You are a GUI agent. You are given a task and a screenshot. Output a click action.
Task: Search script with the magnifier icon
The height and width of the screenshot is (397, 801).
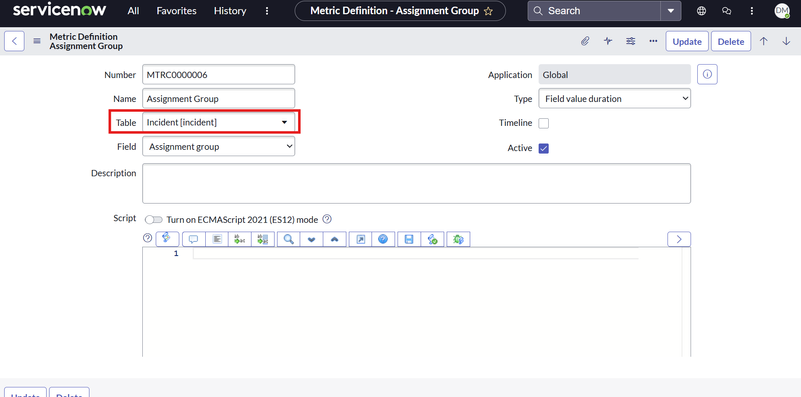(289, 239)
